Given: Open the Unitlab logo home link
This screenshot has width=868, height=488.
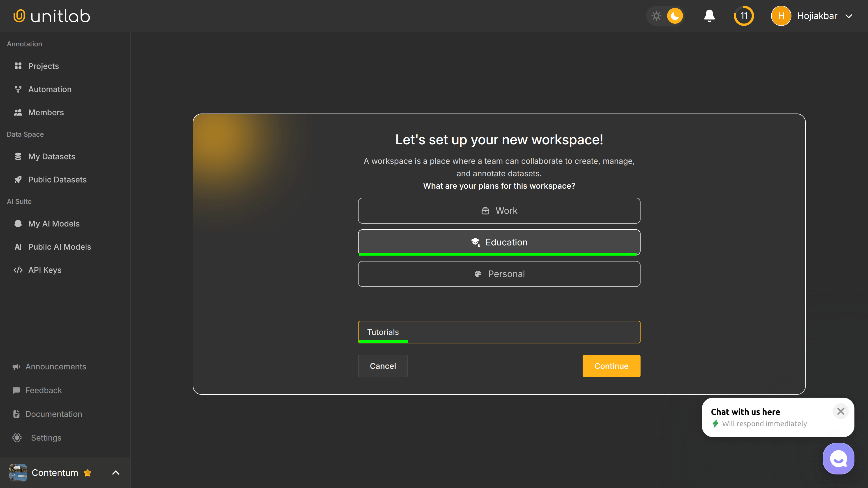Looking at the screenshot, I should tap(51, 16).
